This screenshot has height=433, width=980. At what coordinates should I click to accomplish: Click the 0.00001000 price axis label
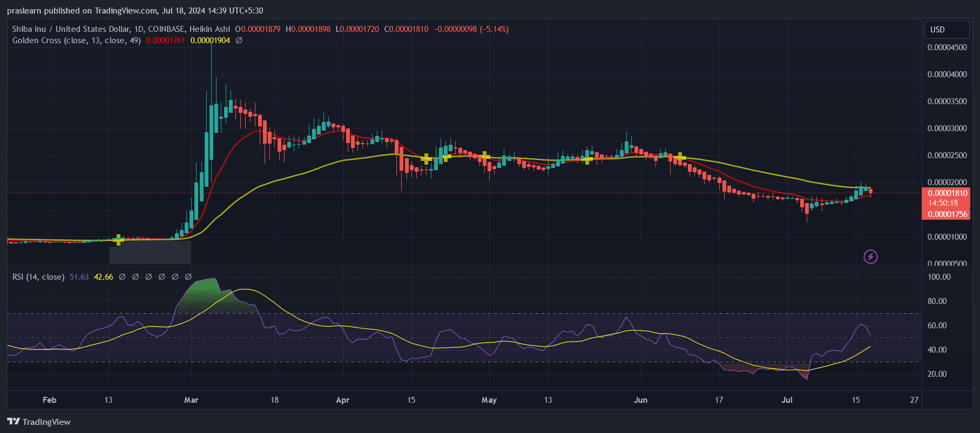point(947,237)
